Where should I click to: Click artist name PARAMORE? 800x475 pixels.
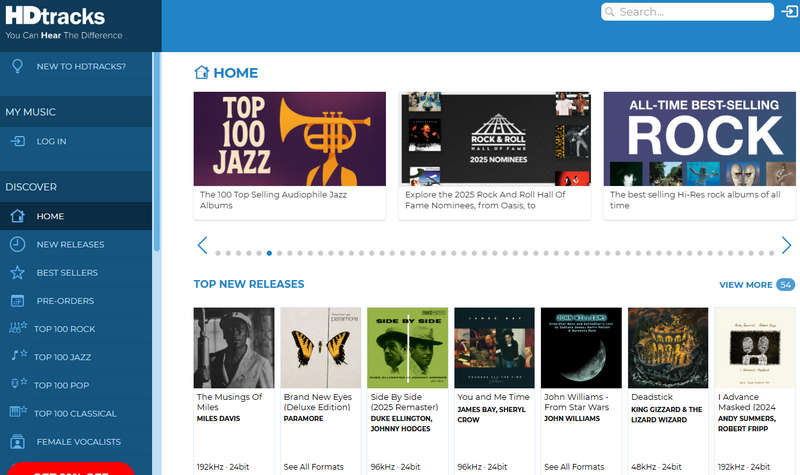pos(304,418)
